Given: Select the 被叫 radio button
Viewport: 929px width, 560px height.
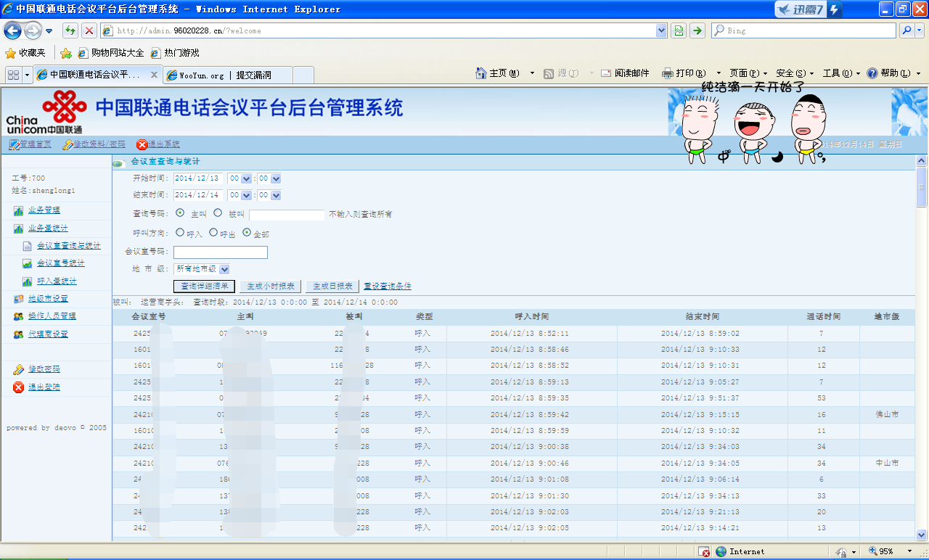Looking at the screenshot, I should pyautogui.click(x=218, y=213).
